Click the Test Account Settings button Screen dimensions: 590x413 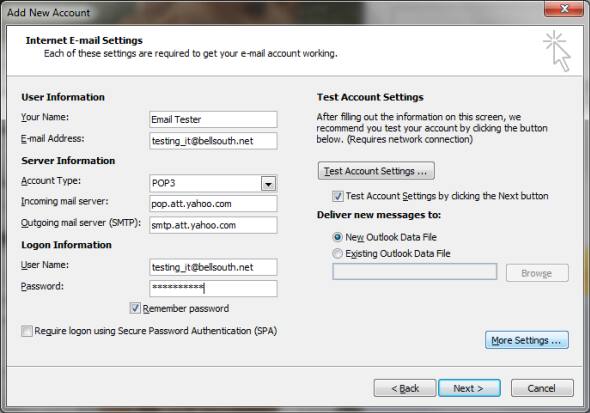coord(376,171)
